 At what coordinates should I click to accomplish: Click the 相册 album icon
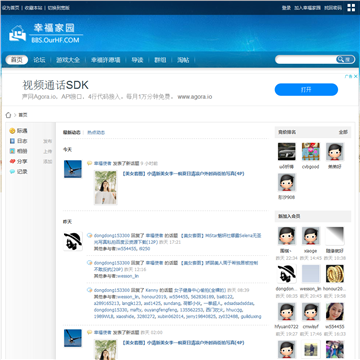[x=12, y=151]
